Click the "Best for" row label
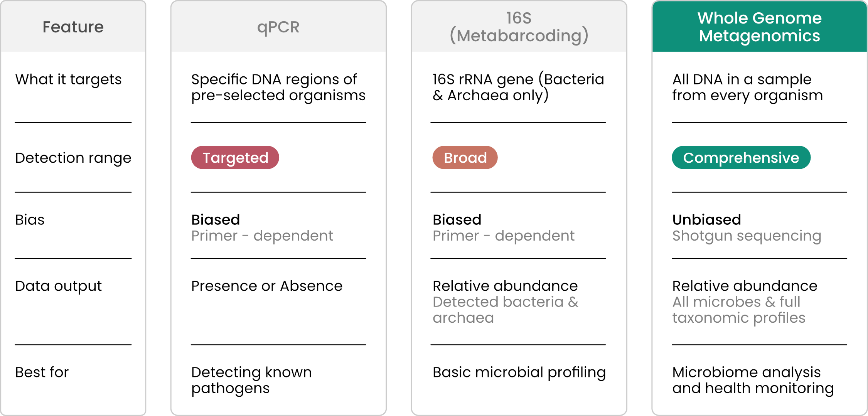 coord(42,372)
